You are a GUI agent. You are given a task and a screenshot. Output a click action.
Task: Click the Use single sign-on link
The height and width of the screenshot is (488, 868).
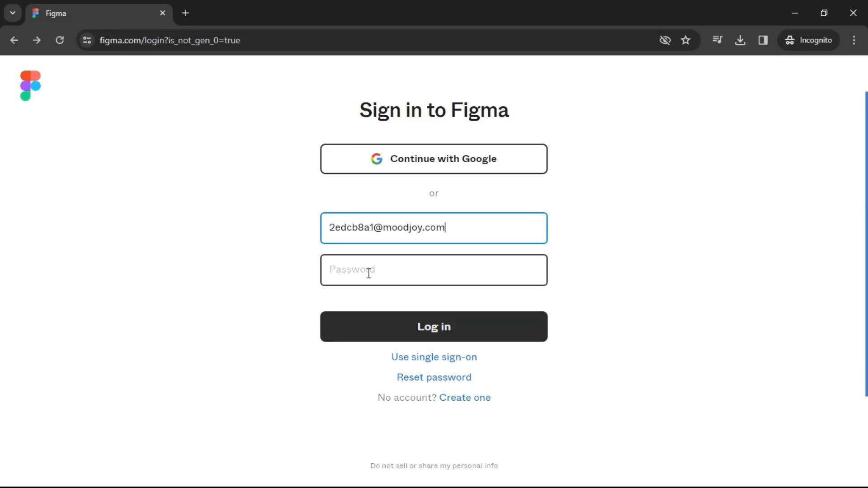click(434, 357)
